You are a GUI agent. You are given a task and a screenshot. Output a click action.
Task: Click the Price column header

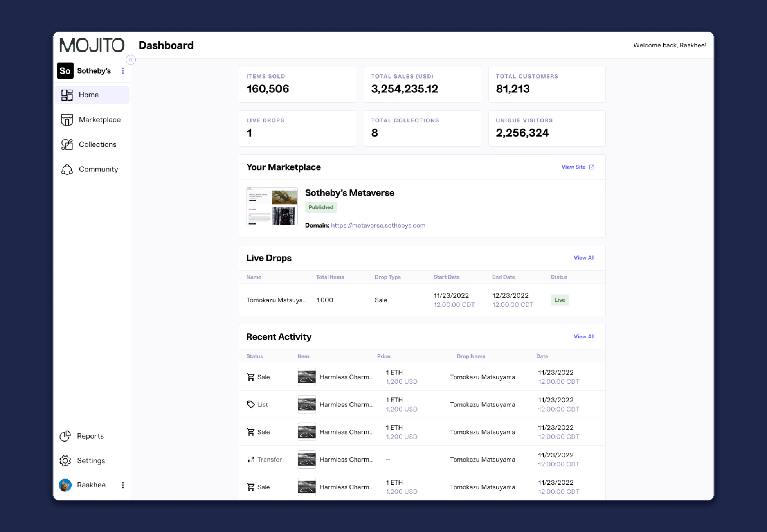point(383,356)
